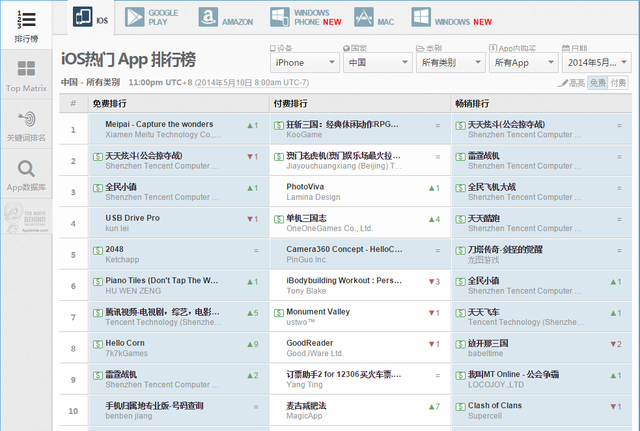Select the iOS store tab
Image resolution: width=640 pixels, height=431 pixels.
tap(91, 17)
